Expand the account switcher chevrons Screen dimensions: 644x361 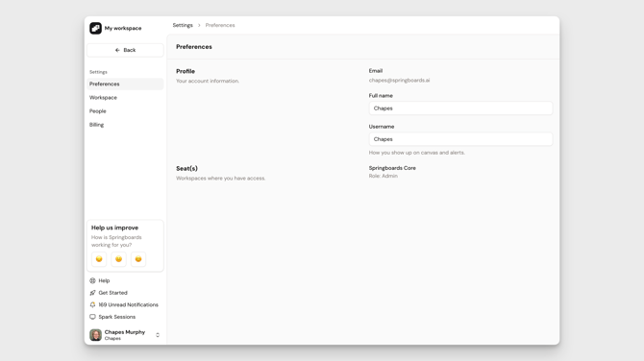158,335
